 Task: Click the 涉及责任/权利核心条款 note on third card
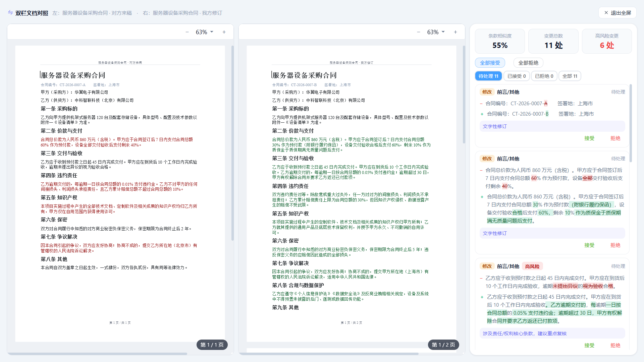[x=552, y=334]
